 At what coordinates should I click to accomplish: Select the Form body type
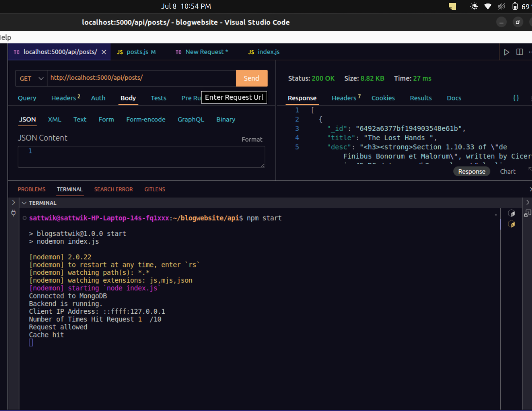(x=106, y=119)
